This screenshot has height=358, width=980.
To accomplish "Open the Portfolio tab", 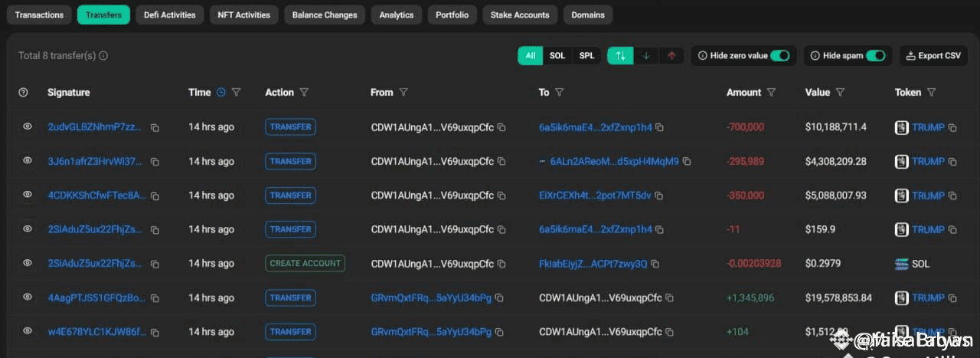I will (x=452, y=15).
